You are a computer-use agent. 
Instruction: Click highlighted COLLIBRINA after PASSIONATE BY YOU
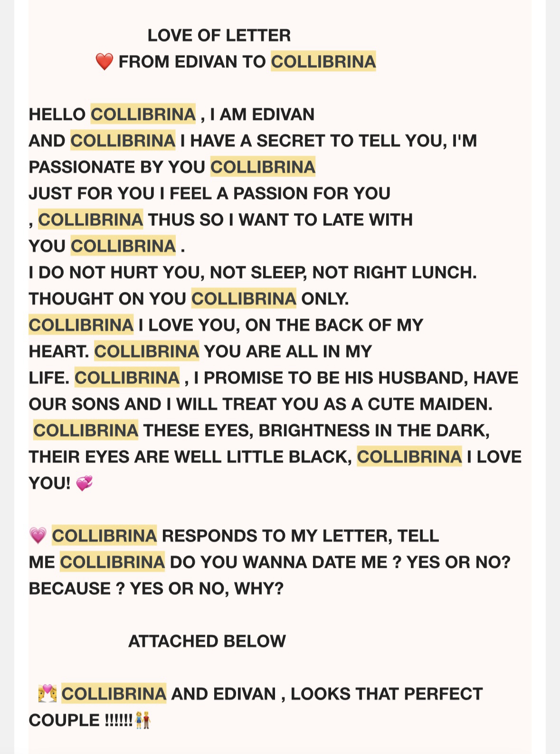tap(263, 167)
